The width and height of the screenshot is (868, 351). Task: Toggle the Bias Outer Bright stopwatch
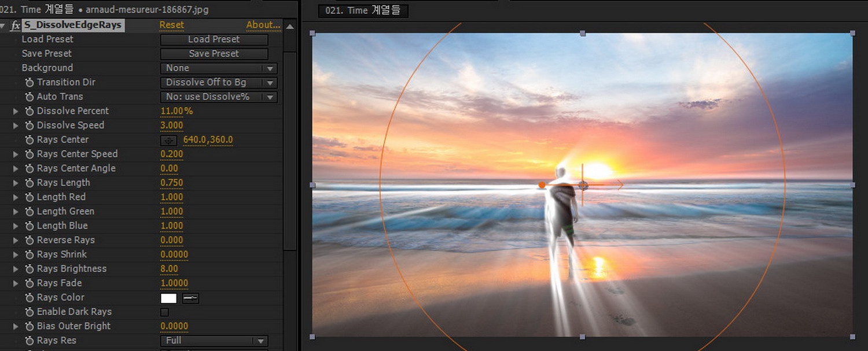[x=29, y=326]
